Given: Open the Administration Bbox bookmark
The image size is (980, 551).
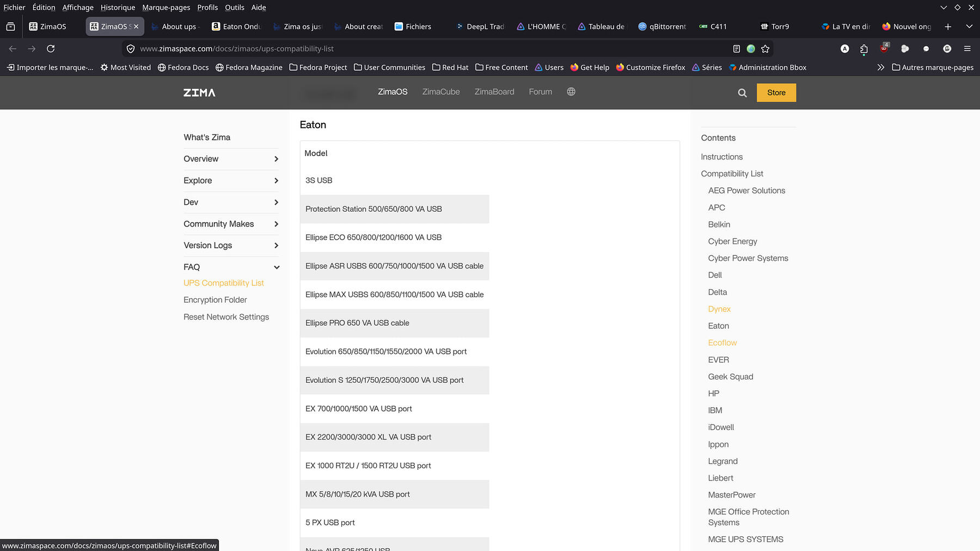Looking at the screenshot, I should [768, 68].
